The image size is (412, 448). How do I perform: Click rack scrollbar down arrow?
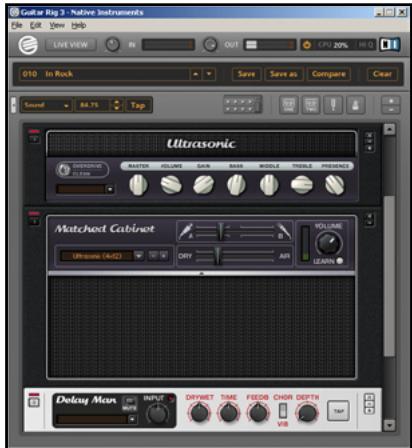(389, 425)
